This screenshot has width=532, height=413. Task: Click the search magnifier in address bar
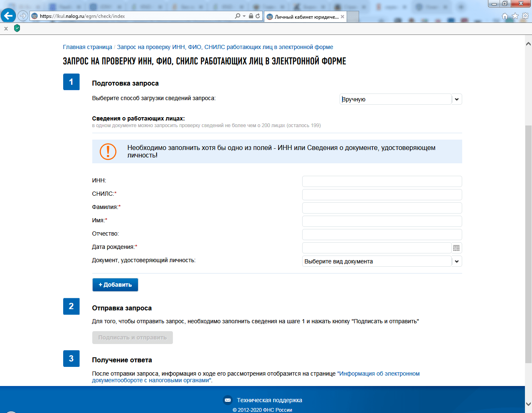pyautogui.click(x=237, y=16)
